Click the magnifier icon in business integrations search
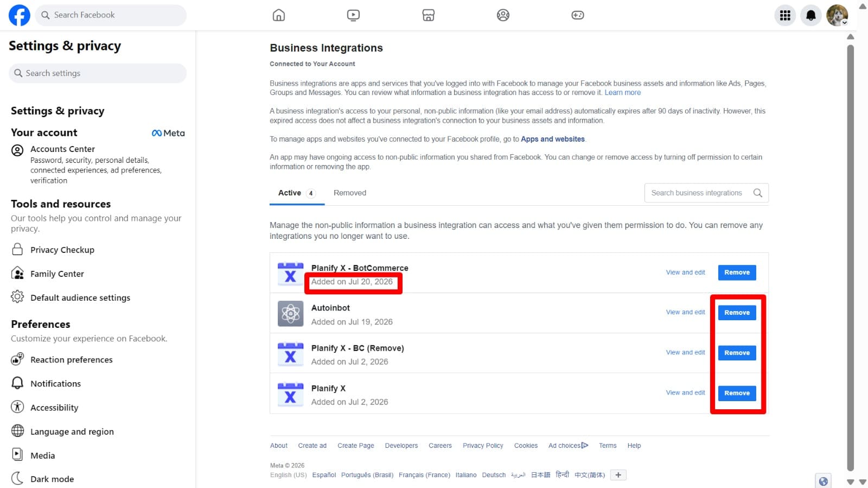Viewport: 868px width, 488px height. click(x=758, y=193)
